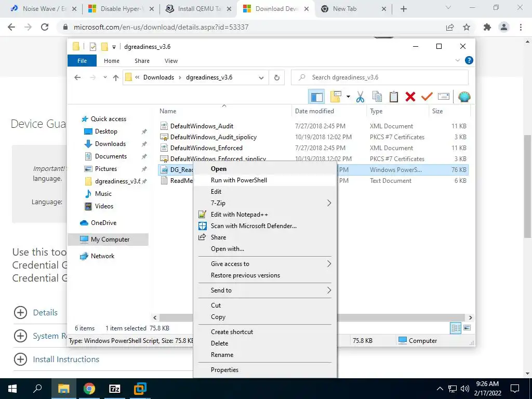Expand the ribbon with the chevron
Viewport: 532px width, 399px height.
pyautogui.click(x=457, y=60)
